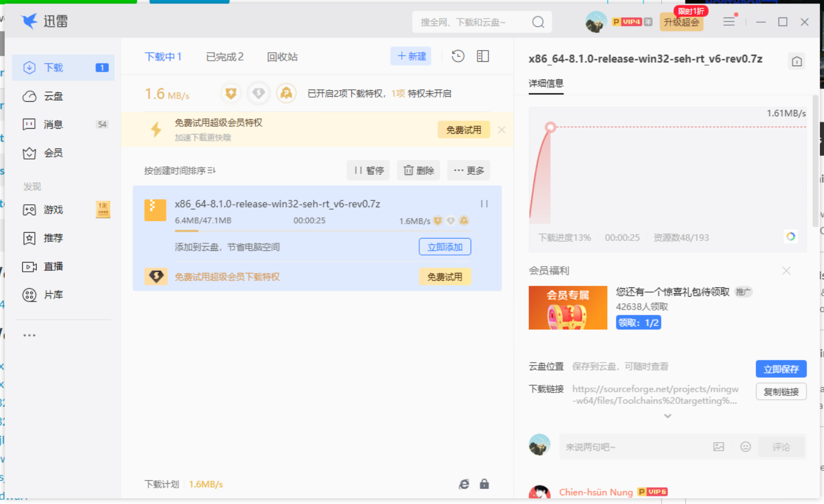Click the gray diamond privilege icon
824x504 pixels.
259,93
